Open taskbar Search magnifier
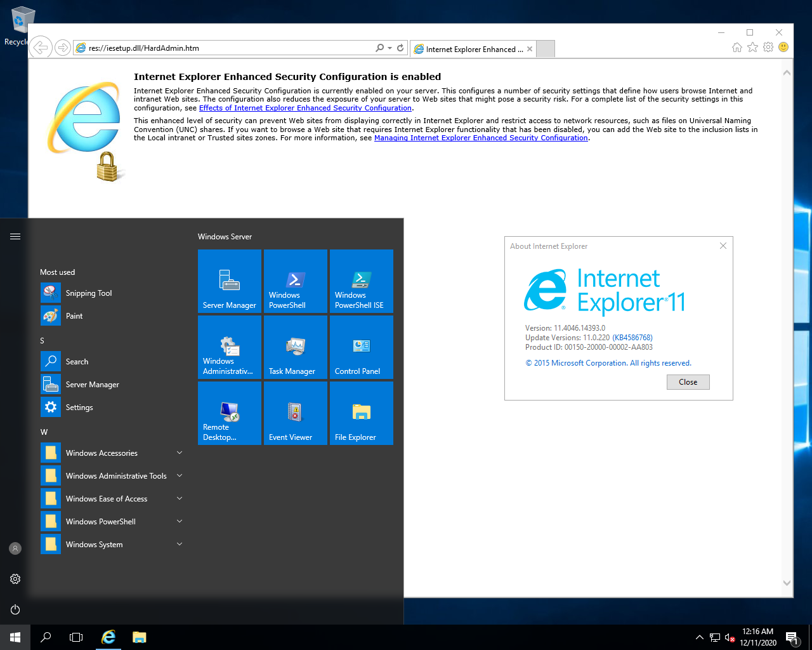The width and height of the screenshot is (812, 650). coord(46,637)
